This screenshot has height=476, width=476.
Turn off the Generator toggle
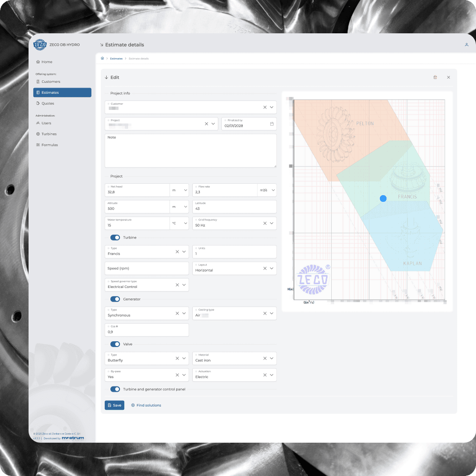pyautogui.click(x=114, y=299)
